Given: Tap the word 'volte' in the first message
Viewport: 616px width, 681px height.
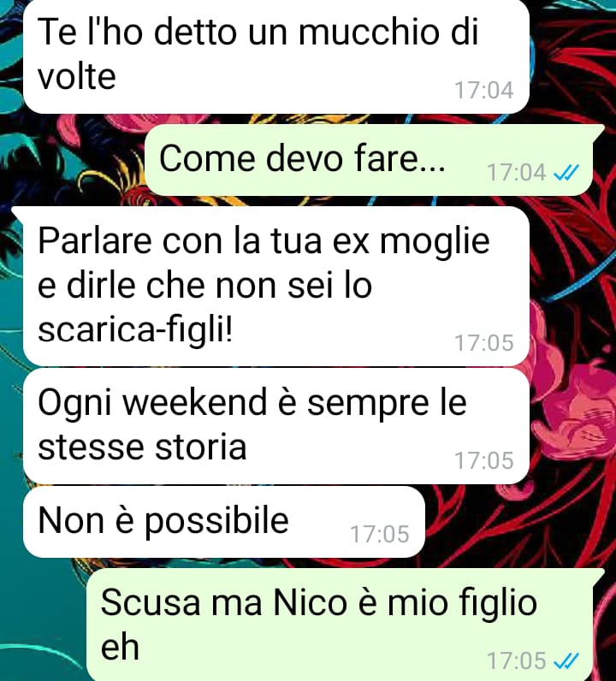Looking at the screenshot, I should [x=76, y=77].
